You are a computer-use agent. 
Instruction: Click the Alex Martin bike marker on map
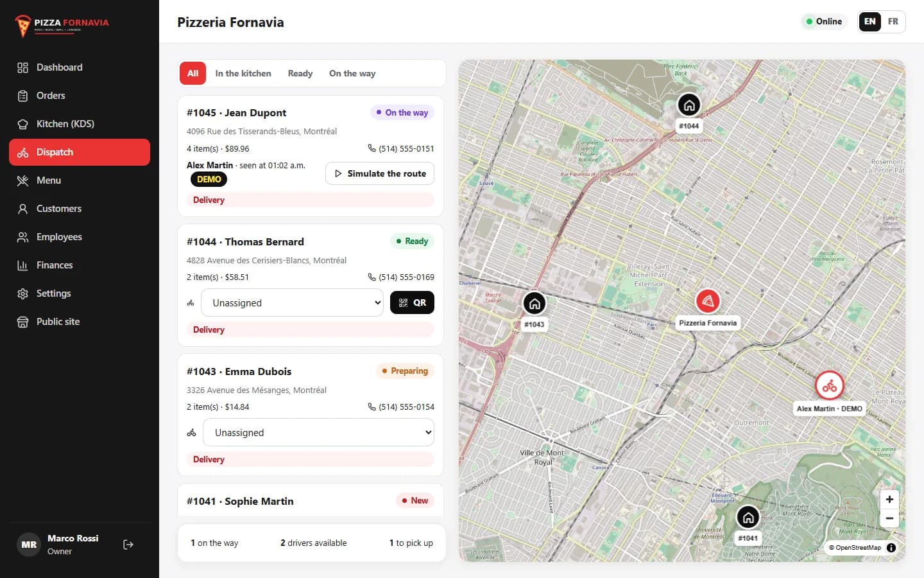(829, 386)
